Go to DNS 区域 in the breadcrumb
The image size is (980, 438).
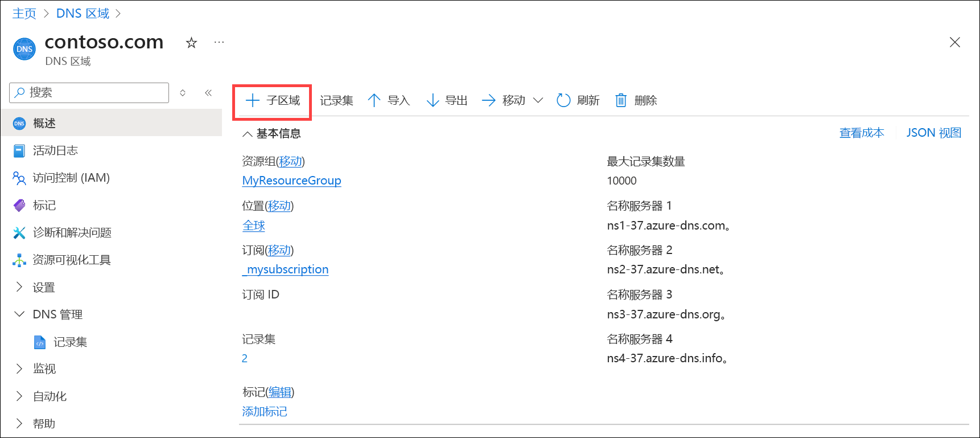tap(83, 13)
